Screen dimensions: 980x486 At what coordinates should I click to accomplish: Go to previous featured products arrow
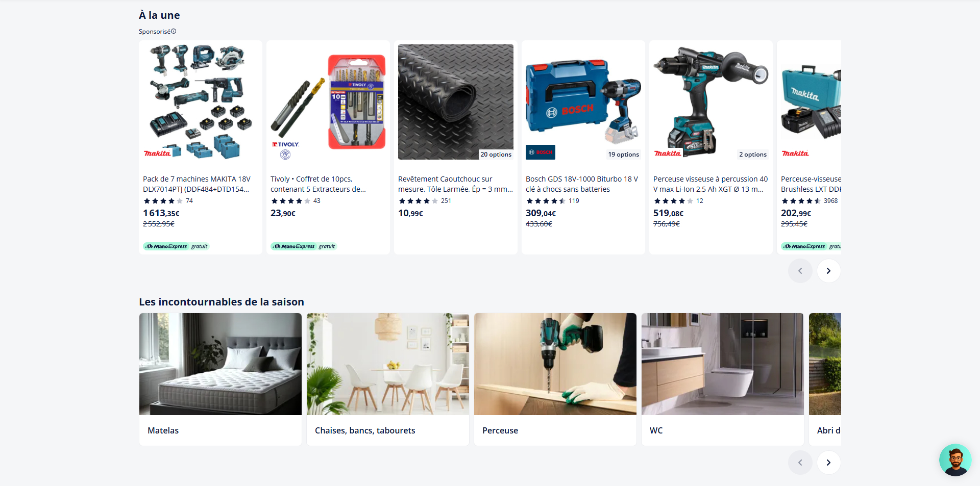click(800, 271)
